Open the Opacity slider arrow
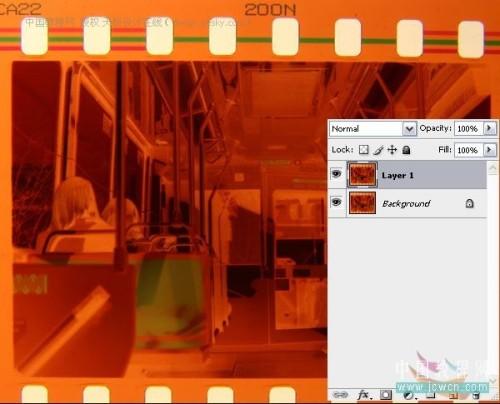Image resolution: width=500 pixels, height=404 pixels. (x=490, y=128)
